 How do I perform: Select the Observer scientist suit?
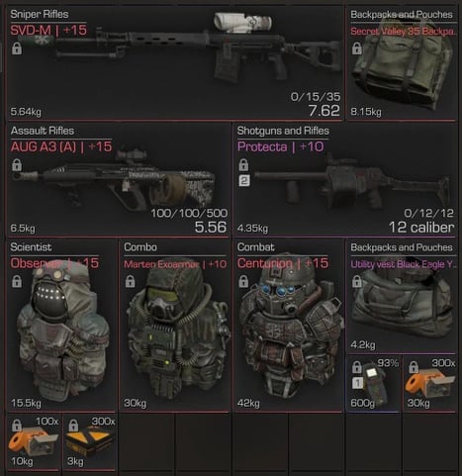point(62,332)
